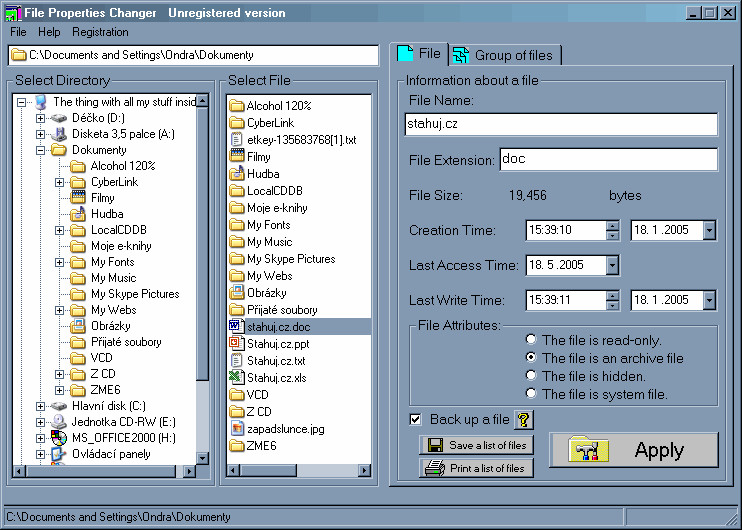Image resolution: width=742 pixels, height=530 pixels.
Task: Click the directory tree horizontal scrollbar thumb
Action: [x=101, y=471]
